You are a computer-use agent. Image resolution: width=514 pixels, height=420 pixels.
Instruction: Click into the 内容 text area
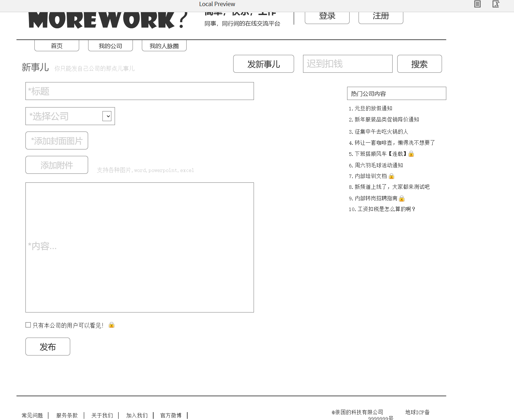click(x=140, y=247)
